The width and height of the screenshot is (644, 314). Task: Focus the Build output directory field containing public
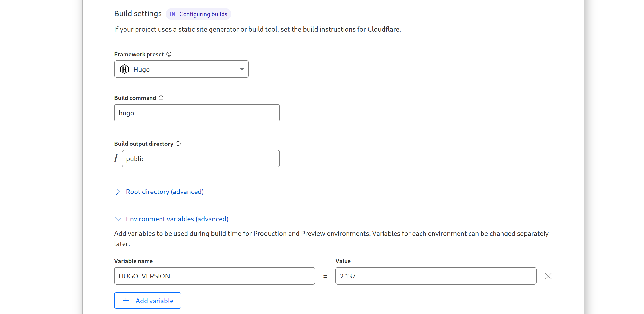coord(201,159)
